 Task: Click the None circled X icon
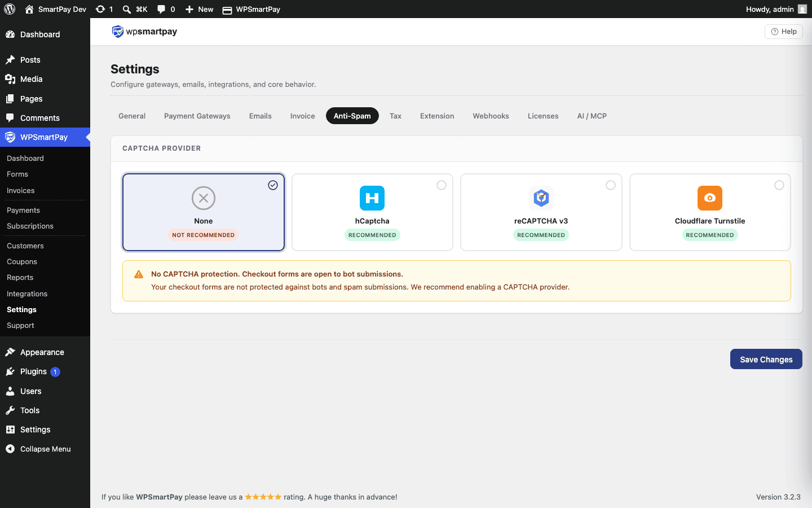[204, 198]
